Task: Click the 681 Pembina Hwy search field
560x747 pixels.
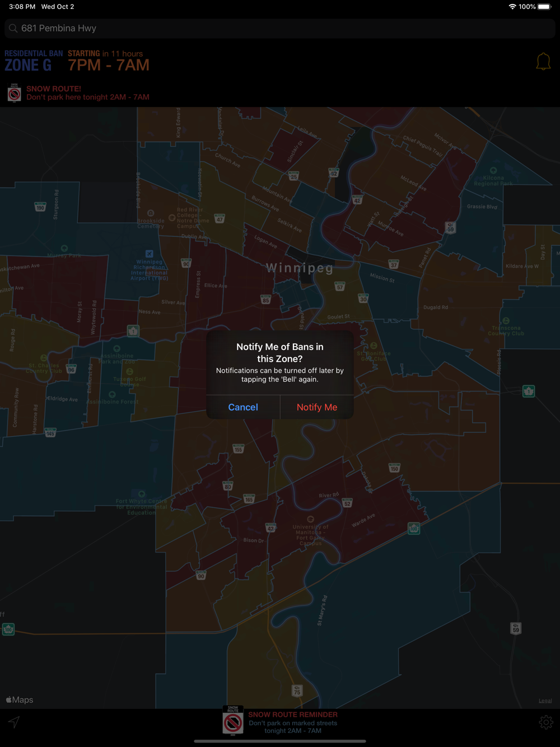Action: (x=280, y=28)
